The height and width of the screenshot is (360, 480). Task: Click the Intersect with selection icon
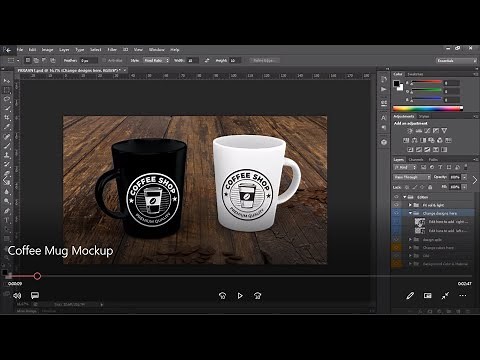coord(52,60)
